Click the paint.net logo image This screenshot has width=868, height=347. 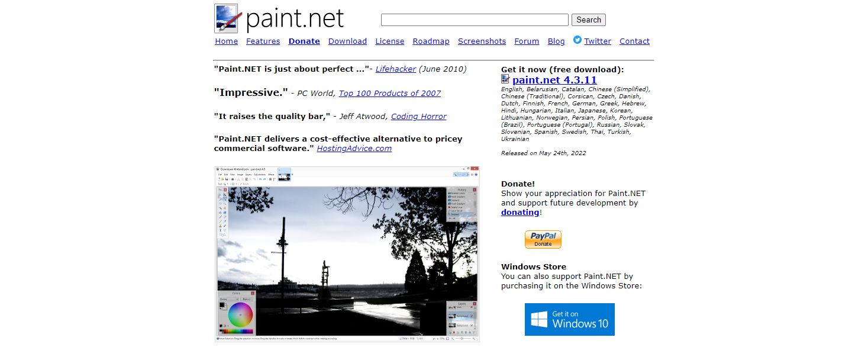(x=279, y=18)
